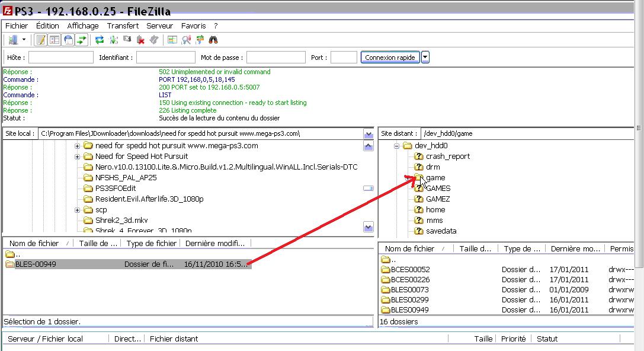Click the NFSHS_PAL_AP25 folder icon
The image size is (644, 351).
click(88, 177)
